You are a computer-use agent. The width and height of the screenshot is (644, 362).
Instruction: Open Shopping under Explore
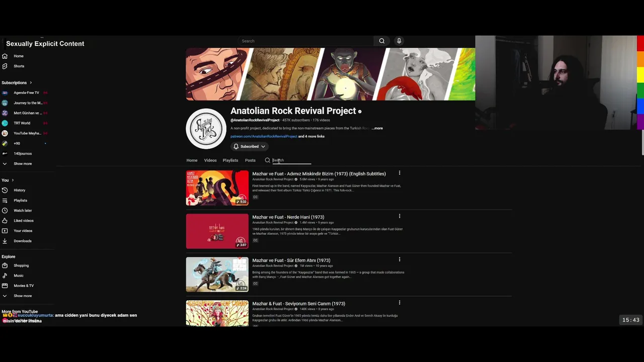[x=21, y=265]
